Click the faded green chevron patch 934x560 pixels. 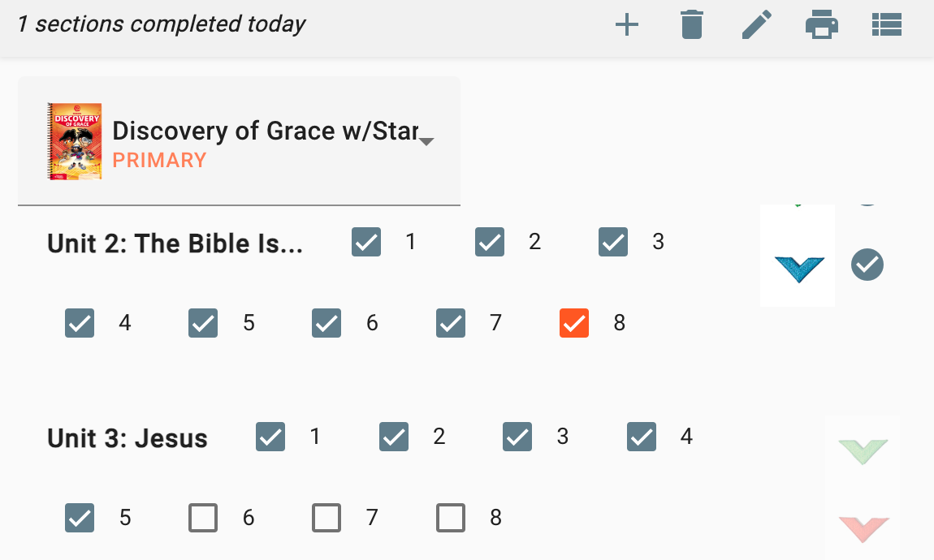(863, 451)
